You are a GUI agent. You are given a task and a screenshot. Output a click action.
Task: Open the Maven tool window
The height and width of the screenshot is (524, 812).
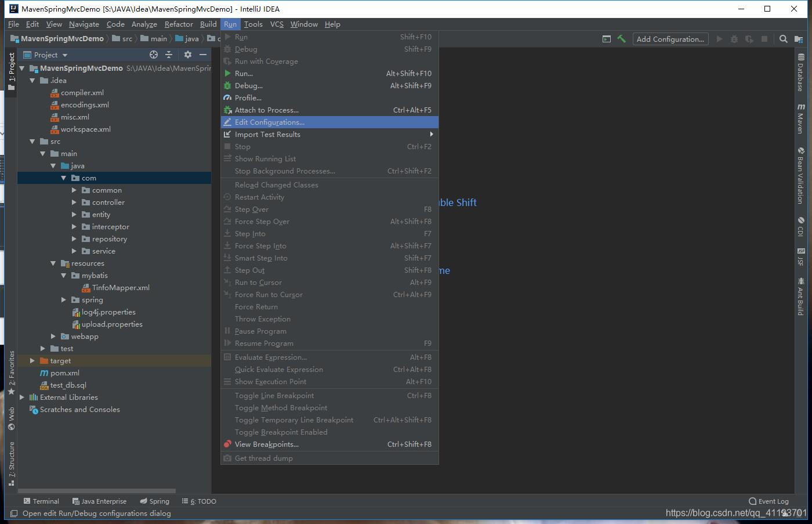[800, 118]
